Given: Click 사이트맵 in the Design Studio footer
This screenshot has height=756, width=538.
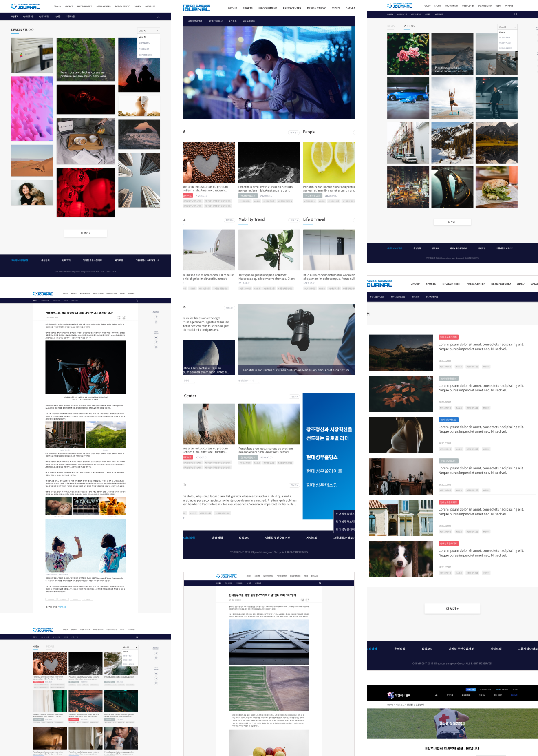Looking at the screenshot, I should pos(119,260).
